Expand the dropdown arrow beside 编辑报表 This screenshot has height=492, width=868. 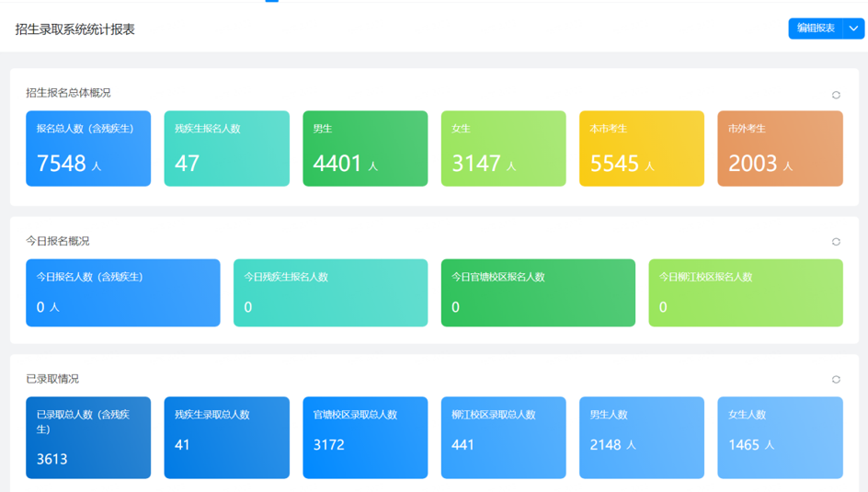(x=853, y=29)
